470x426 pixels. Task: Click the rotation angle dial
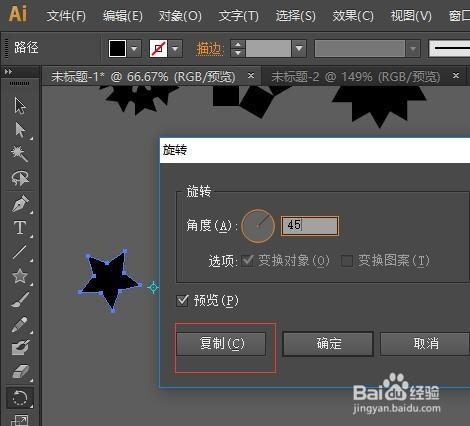258,226
